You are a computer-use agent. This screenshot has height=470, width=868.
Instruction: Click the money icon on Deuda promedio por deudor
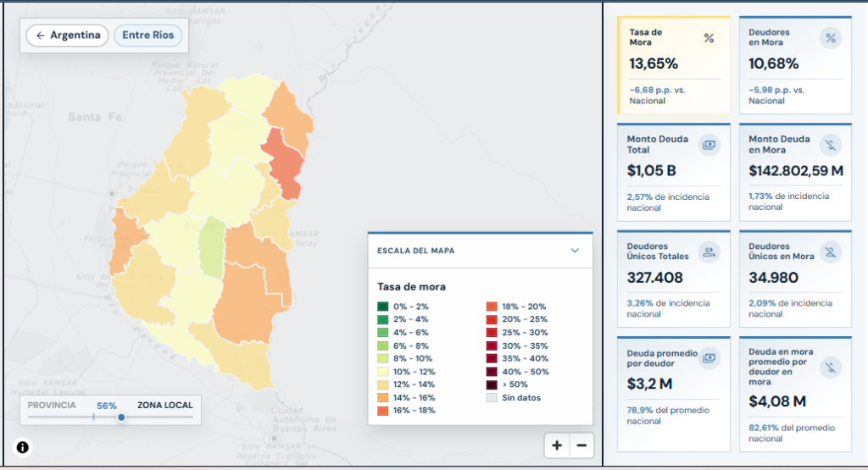[709, 358]
